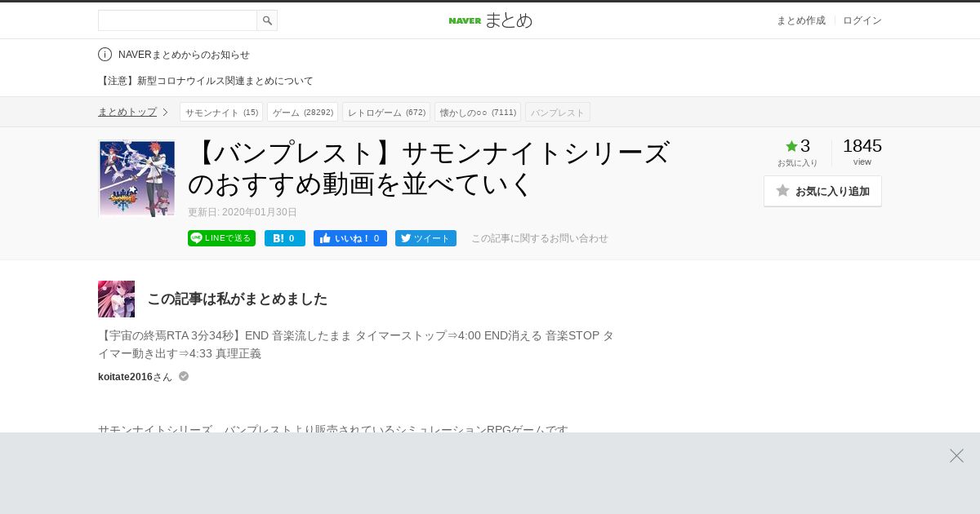This screenshot has height=514, width=980.
Task: Go to まとめトップ breadcrumb
Action: [127, 112]
